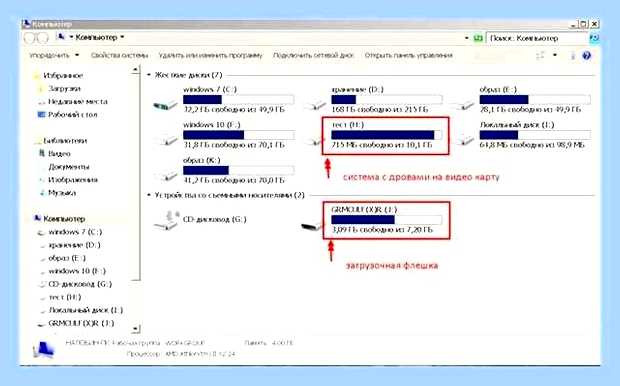
Task: Select Библиотеки in the sidebar
Action: pyautogui.click(x=65, y=140)
